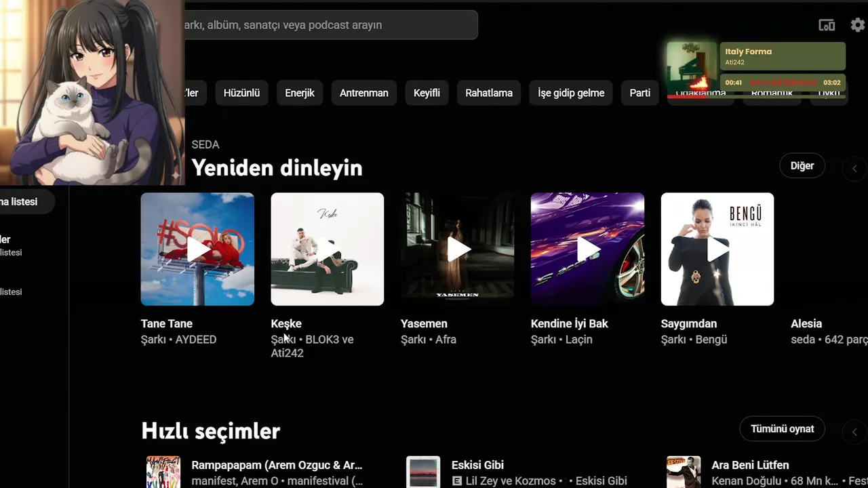The width and height of the screenshot is (868, 488).
Task: Open the Bengü artist link
Action: [711, 340]
